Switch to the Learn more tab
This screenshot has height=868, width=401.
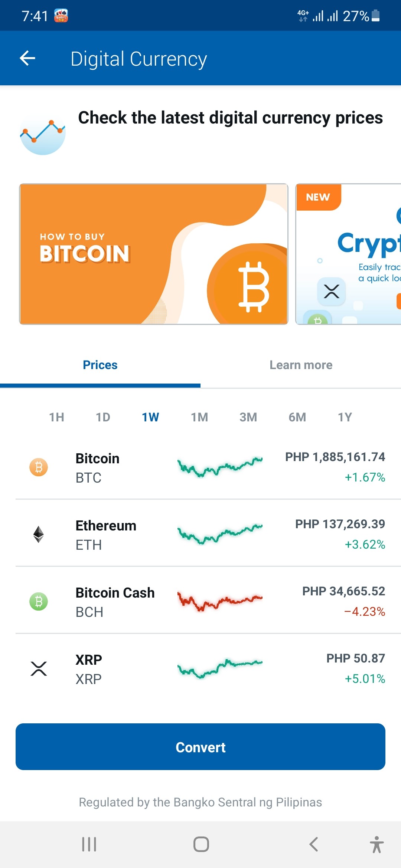pos(301,365)
